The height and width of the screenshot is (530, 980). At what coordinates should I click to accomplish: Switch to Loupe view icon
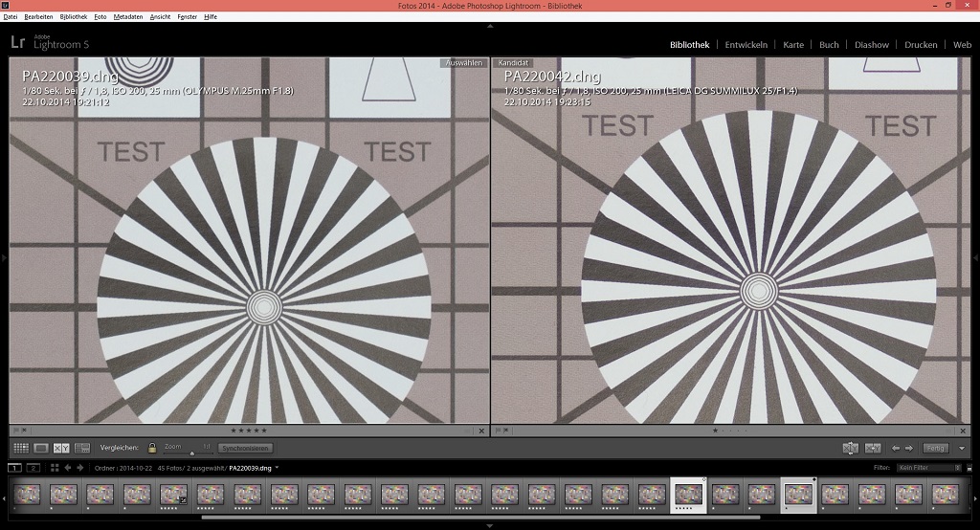tap(41, 448)
